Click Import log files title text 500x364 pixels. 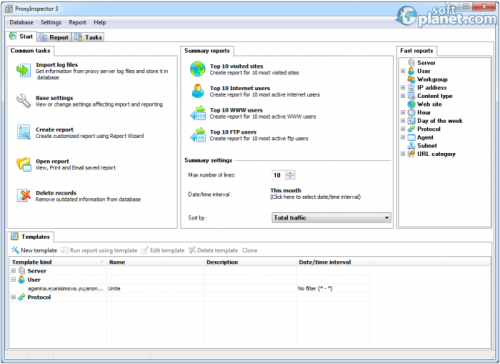(x=57, y=65)
